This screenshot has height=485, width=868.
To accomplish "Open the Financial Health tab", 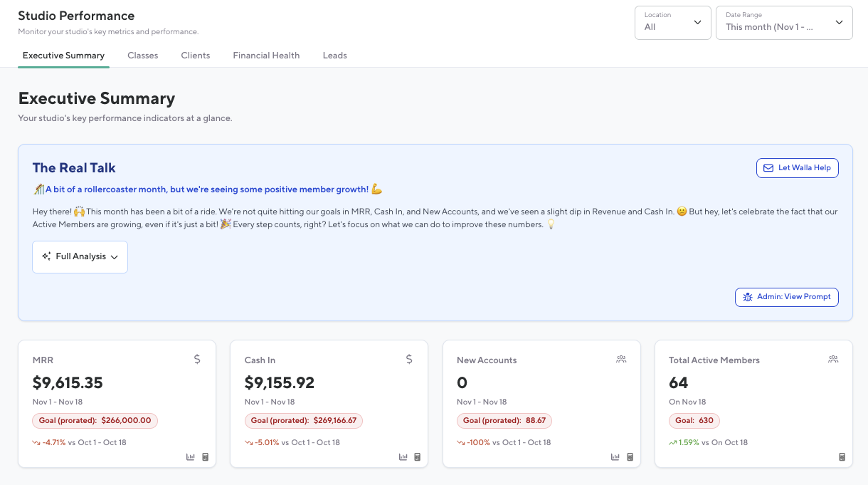I will [x=266, y=56].
